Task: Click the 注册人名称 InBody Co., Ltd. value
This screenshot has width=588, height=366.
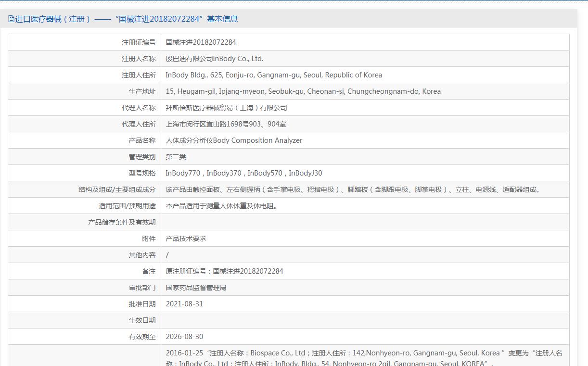Action: (x=214, y=59)
